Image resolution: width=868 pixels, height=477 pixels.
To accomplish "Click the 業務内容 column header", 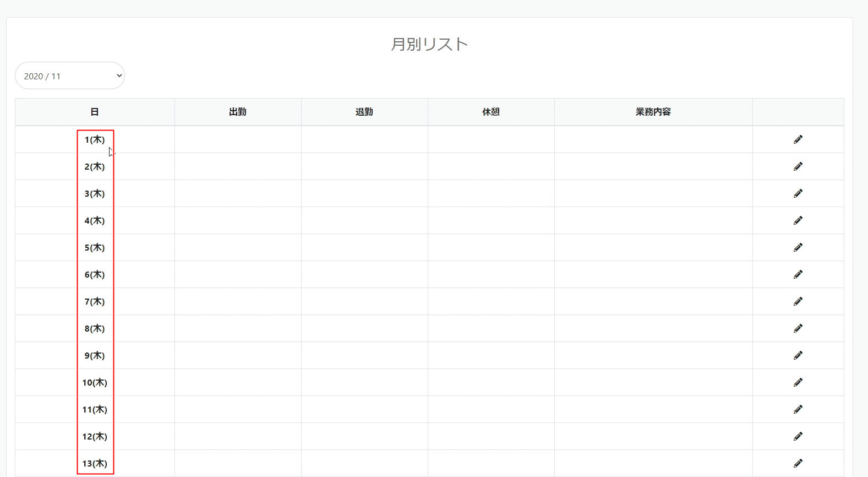I will click(x=653, y=112).
